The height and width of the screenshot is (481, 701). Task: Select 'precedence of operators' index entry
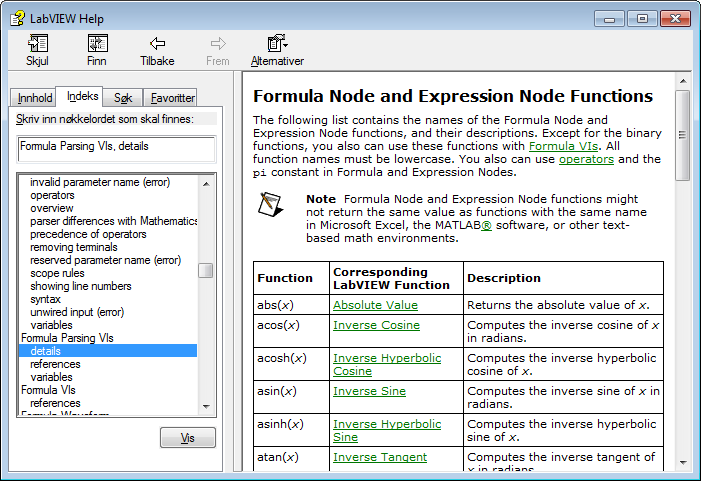point(88,234)
